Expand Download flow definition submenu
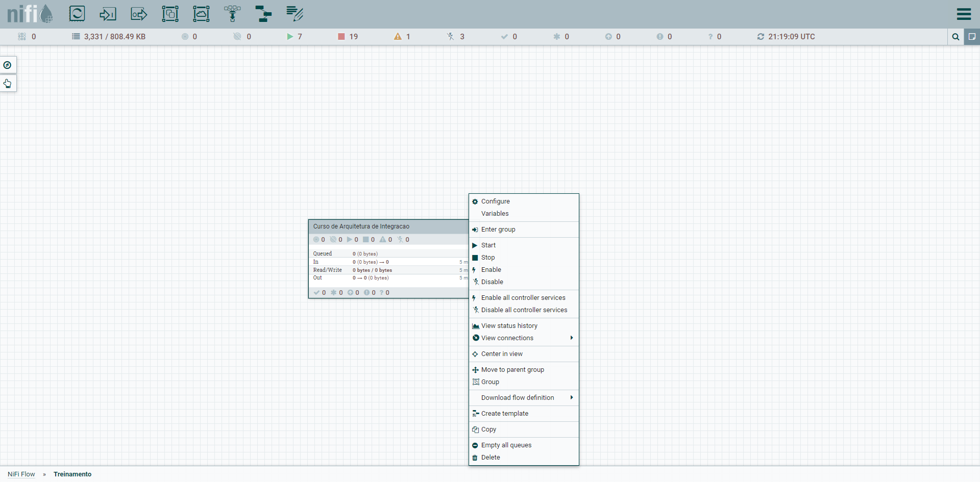The height and width of the screenshot is (482, 980). point(524,398)
